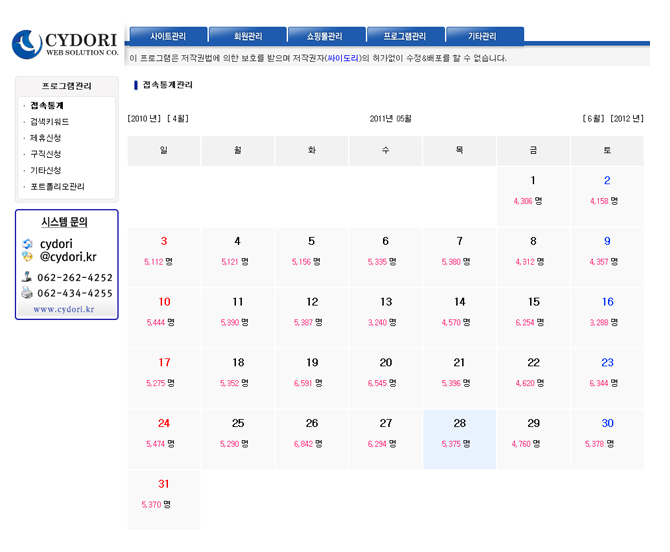Switch to the 쇼핑몰관리 tab
Viewport: 670px width, 552px height.
tap(326, 36)
